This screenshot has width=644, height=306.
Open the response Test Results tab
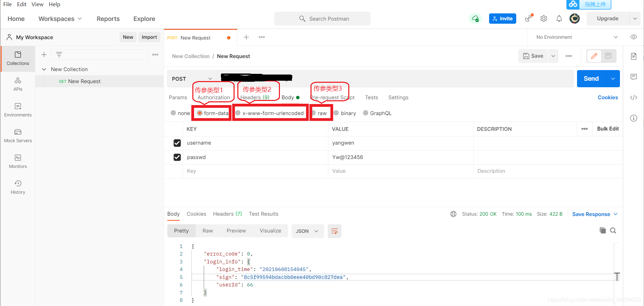(264, 214)
